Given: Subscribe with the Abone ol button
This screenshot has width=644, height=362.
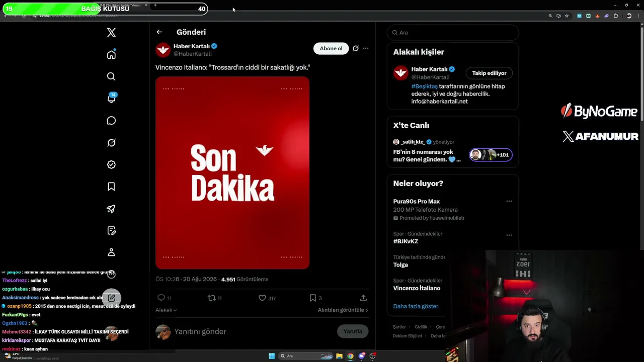Looking at the screenshot, I should coord(331,48).
